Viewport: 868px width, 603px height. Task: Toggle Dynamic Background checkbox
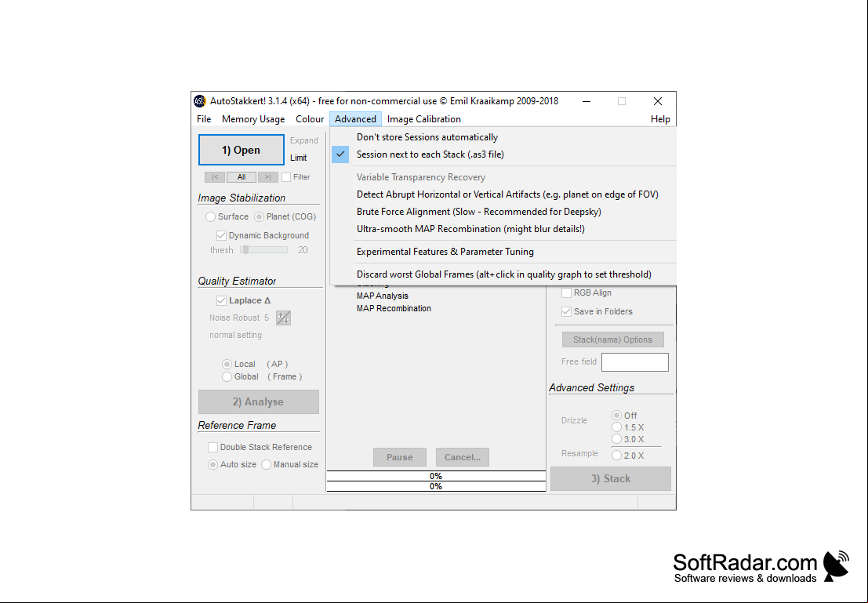(221, 235)
